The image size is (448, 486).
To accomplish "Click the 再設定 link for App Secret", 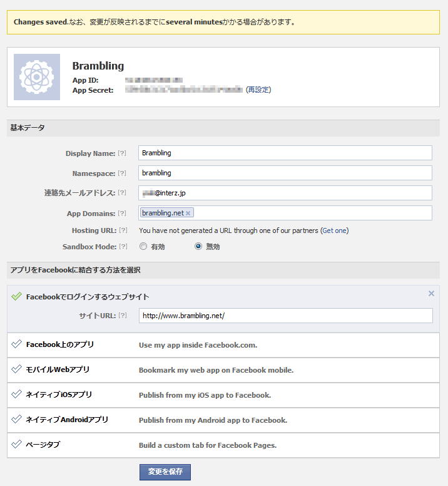I will click(x=258, y=90).
